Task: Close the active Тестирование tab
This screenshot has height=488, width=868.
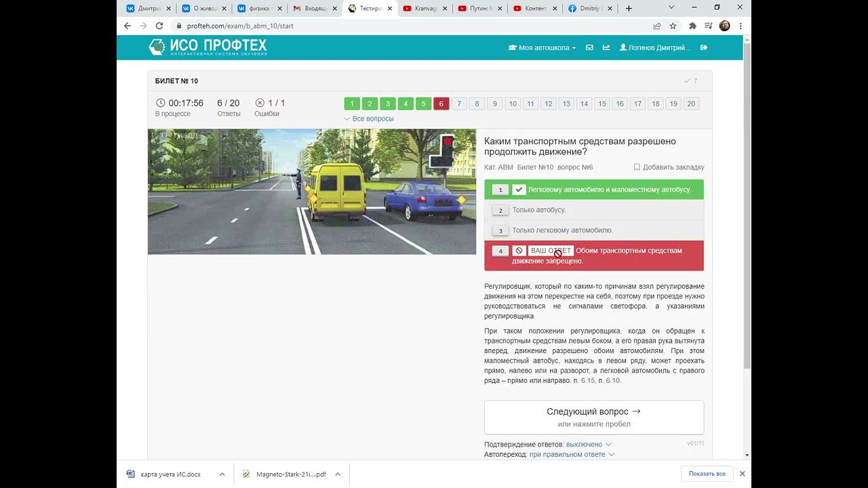Action: [x=389, y=9]
